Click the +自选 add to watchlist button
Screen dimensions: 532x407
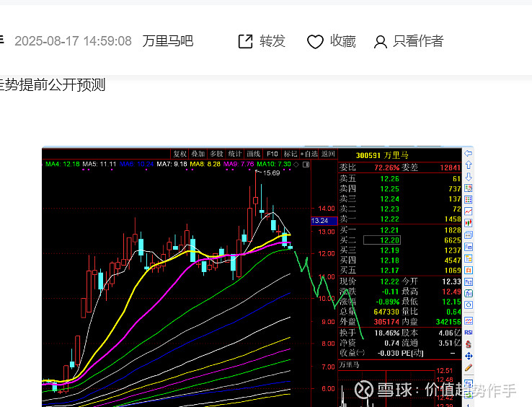(x=309, y=154)
